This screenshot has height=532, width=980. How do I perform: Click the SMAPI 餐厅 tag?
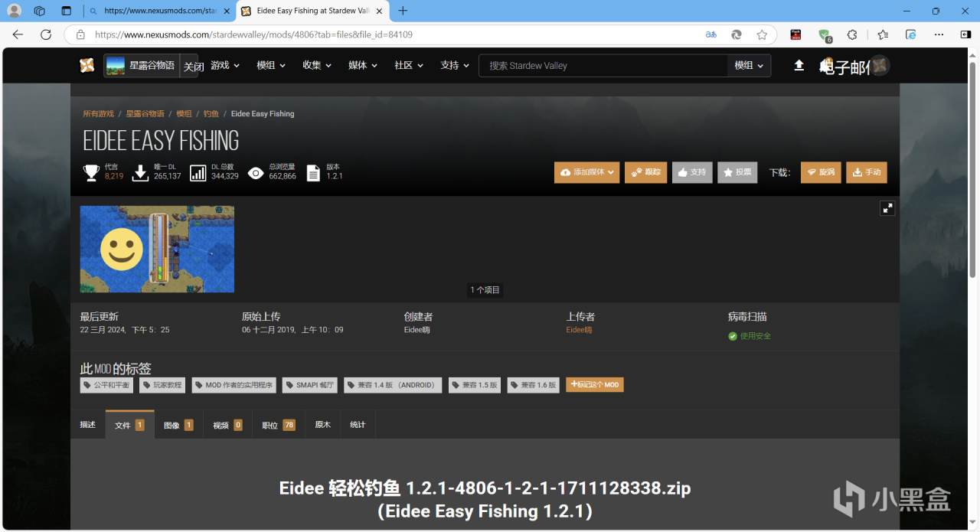[310, 385]
